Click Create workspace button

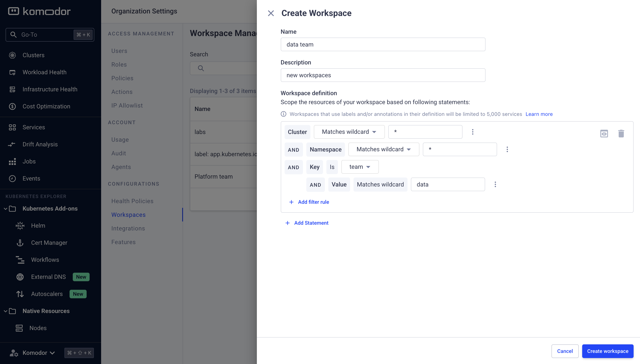point(608,351)
